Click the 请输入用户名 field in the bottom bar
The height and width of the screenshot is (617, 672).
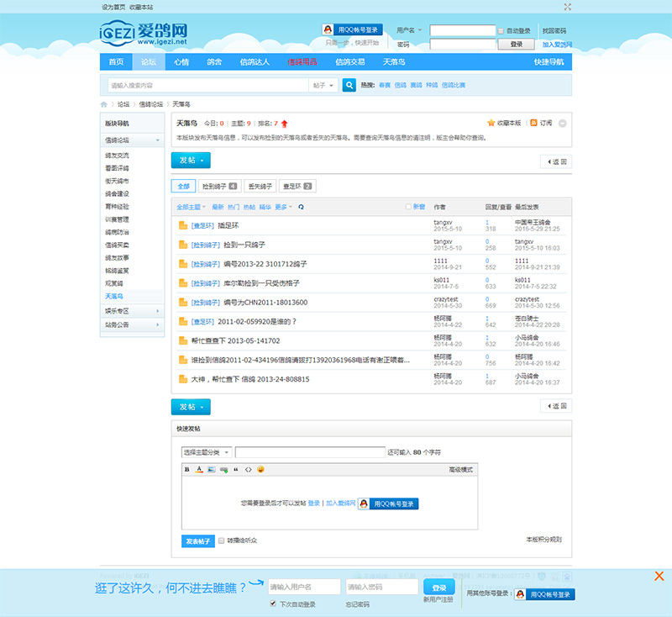[305, 587]
